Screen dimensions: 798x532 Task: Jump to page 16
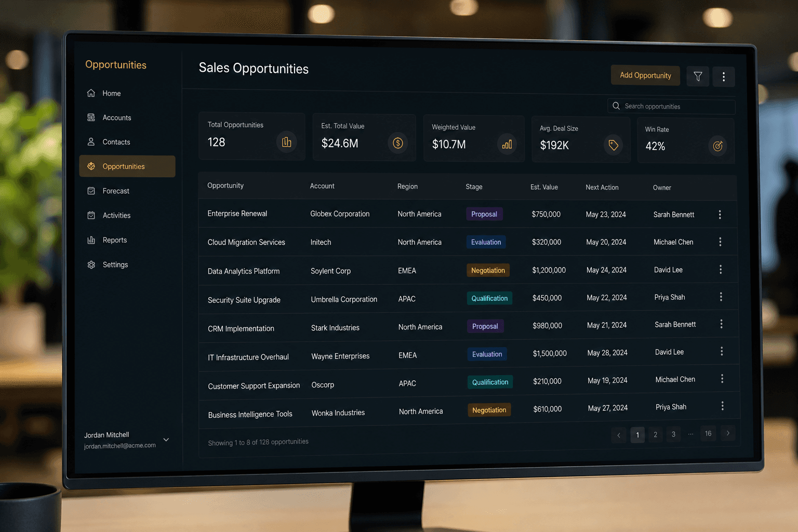pos(708,433)
